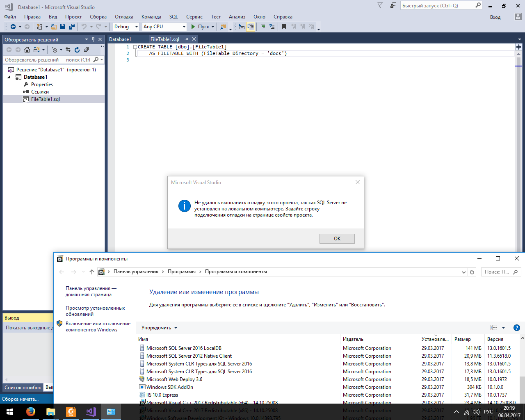Screen dimensions: 525x420
Task: Open the Файл menu
Action: 10,17
